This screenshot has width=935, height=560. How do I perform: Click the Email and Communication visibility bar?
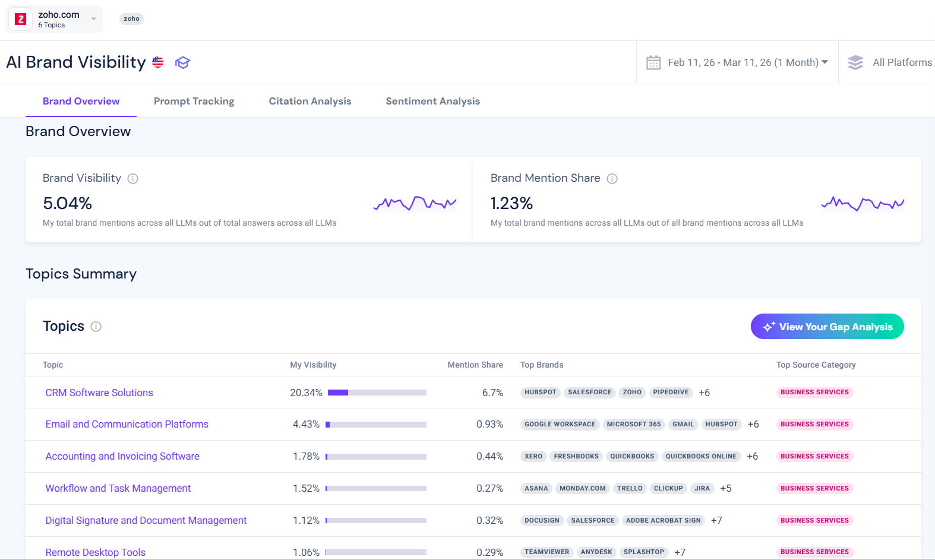coord(376,425)
